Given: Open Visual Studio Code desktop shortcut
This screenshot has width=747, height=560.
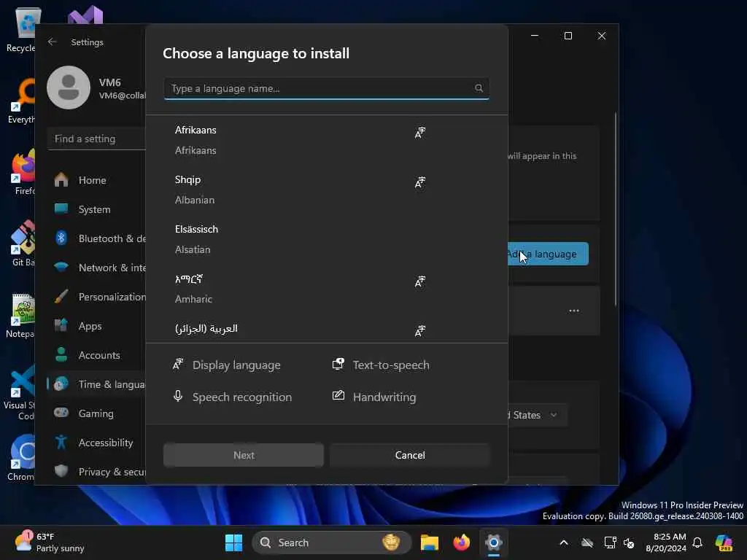Looking at the screenshot, I should [21, 393].
